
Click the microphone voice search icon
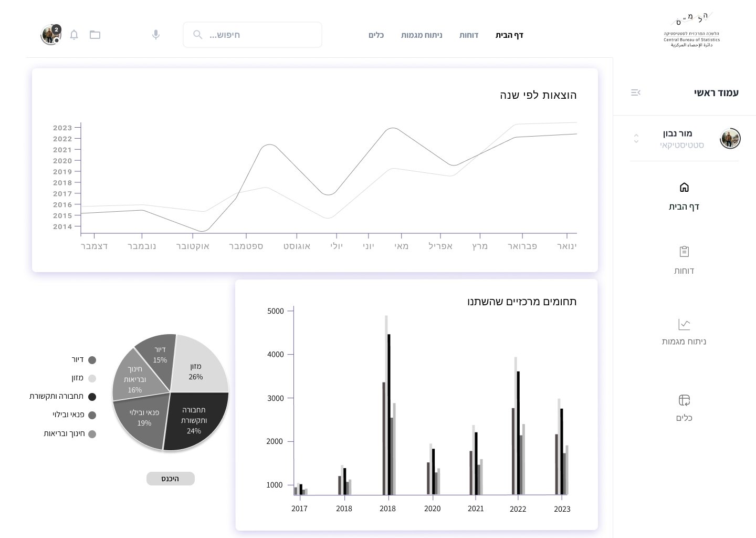(x=156, y=35)
